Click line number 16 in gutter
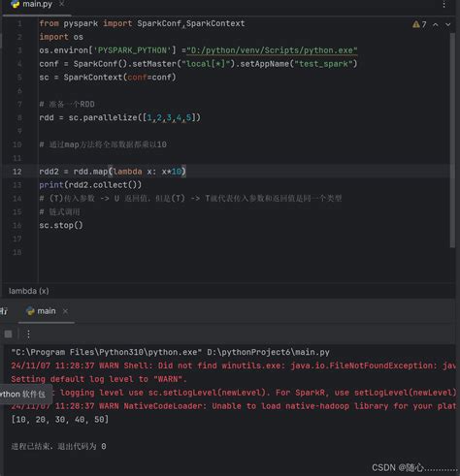Screen dimensions: 460x476 tap(17, 226)
